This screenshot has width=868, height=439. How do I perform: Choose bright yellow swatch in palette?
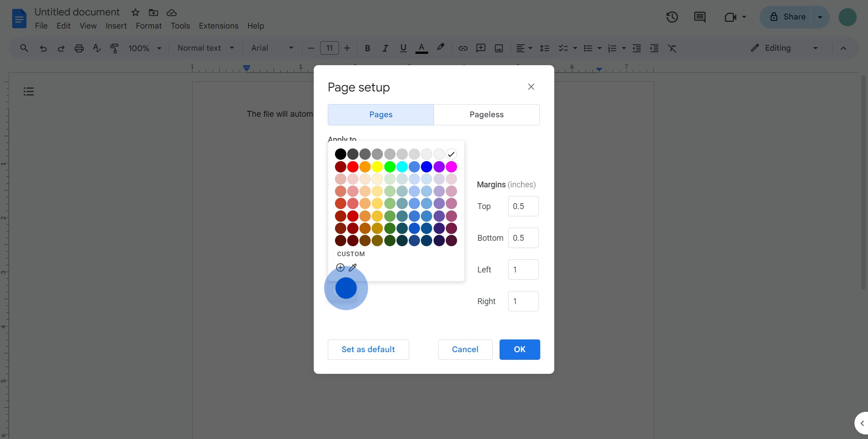pos(377,167)
